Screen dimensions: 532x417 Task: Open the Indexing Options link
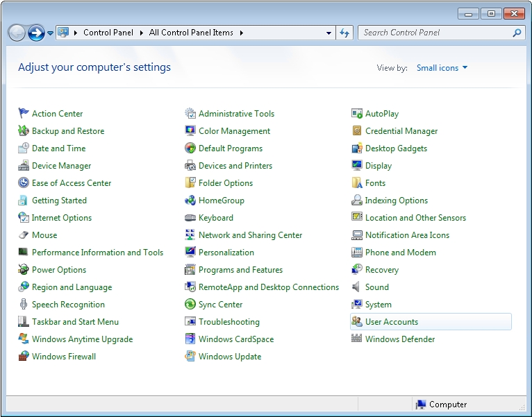[397, 201]
